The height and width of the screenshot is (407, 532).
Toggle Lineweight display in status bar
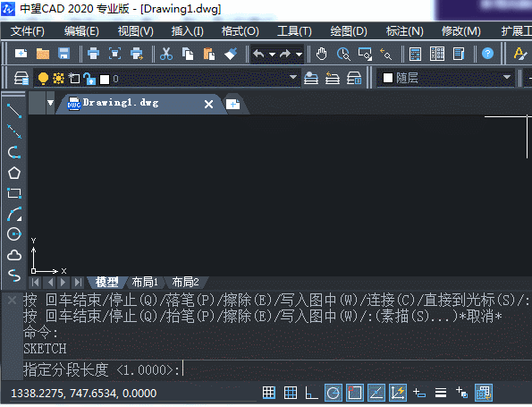[441, 393]
